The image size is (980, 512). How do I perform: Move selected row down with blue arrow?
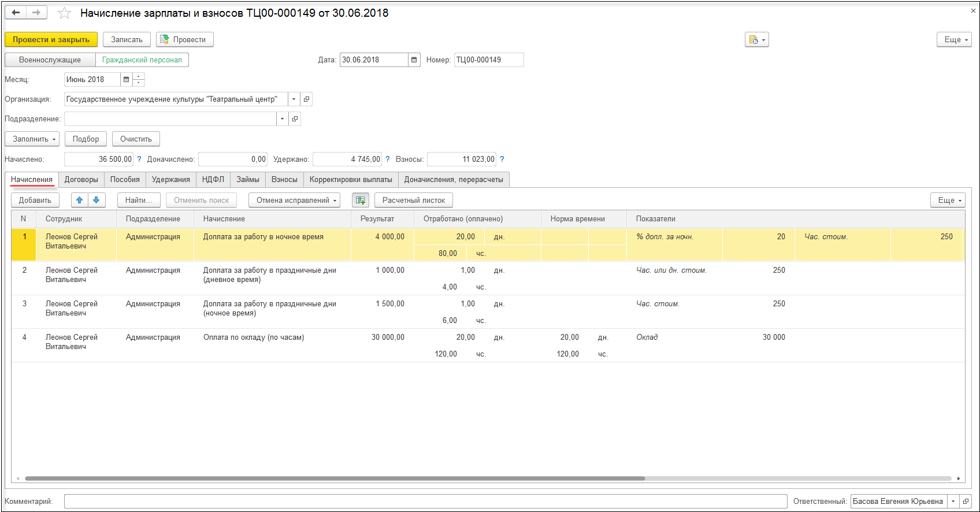[x=96, y=200]
